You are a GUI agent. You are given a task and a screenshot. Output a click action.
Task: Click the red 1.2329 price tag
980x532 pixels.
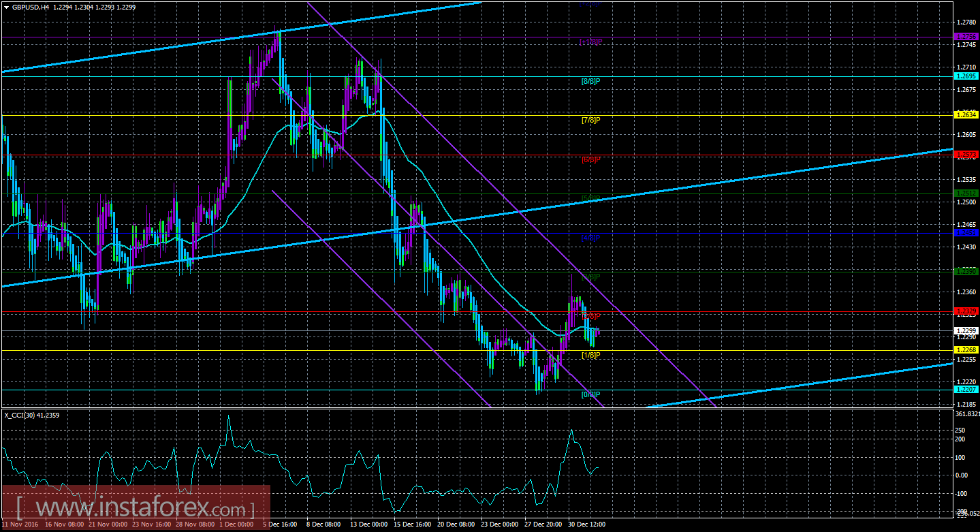966,311
